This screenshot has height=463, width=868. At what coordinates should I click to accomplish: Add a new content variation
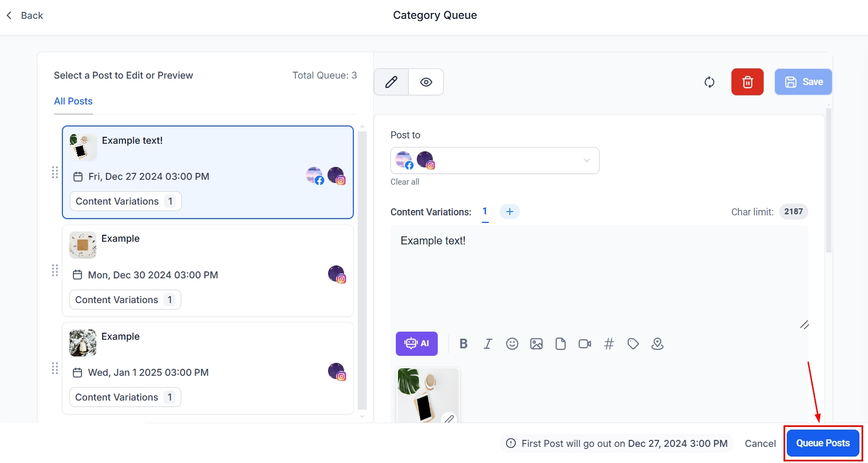tap(509, 212)
